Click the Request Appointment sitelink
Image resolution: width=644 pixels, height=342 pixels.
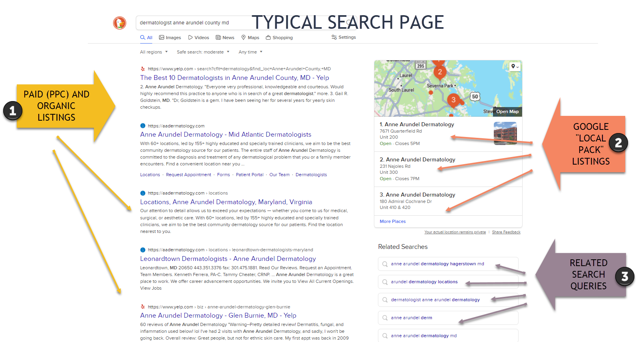(x=188, y=175)
